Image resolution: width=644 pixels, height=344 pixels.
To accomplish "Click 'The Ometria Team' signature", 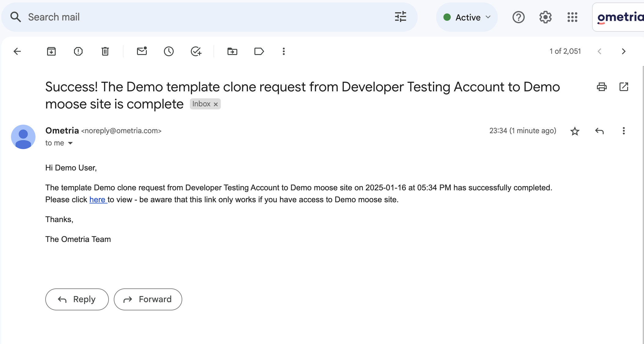I will (78, 239).
